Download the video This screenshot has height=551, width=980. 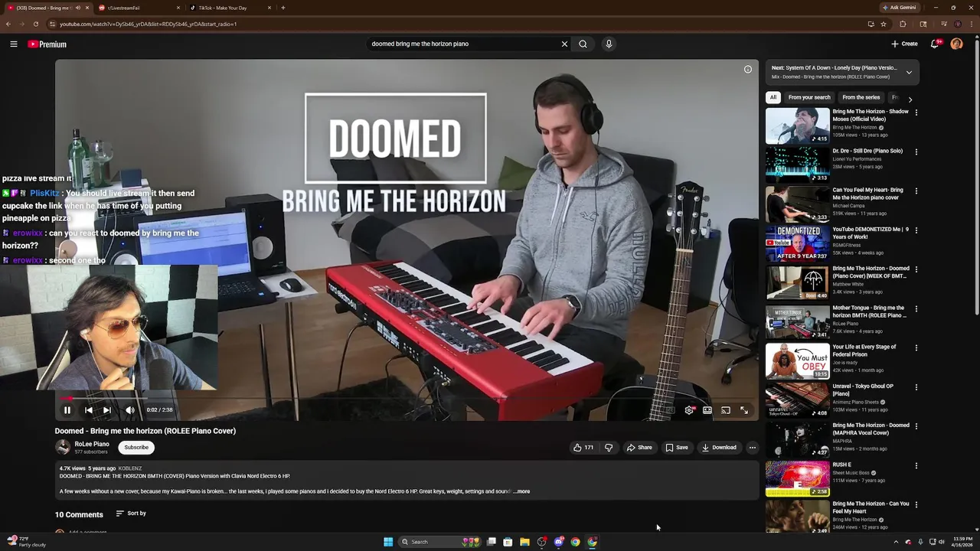(x=719, y=448)
